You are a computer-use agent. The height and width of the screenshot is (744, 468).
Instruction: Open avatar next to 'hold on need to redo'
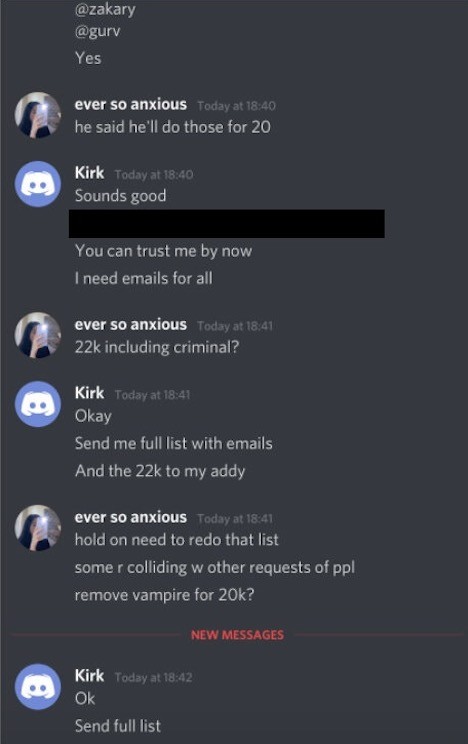coord(38,528)
